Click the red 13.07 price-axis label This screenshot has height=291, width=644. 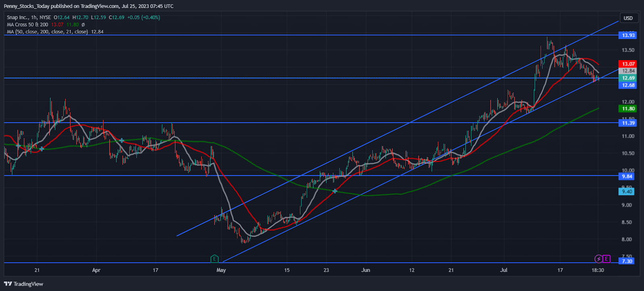(628, 64)
